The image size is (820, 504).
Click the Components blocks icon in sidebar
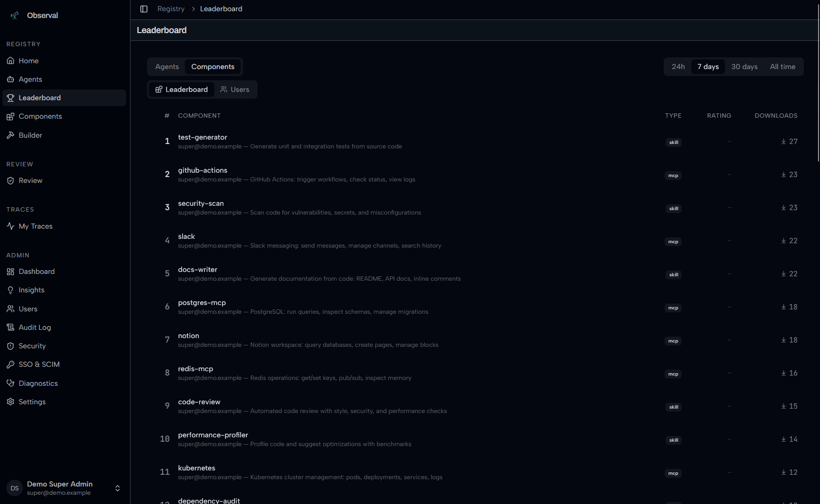(x=10, y=116)
